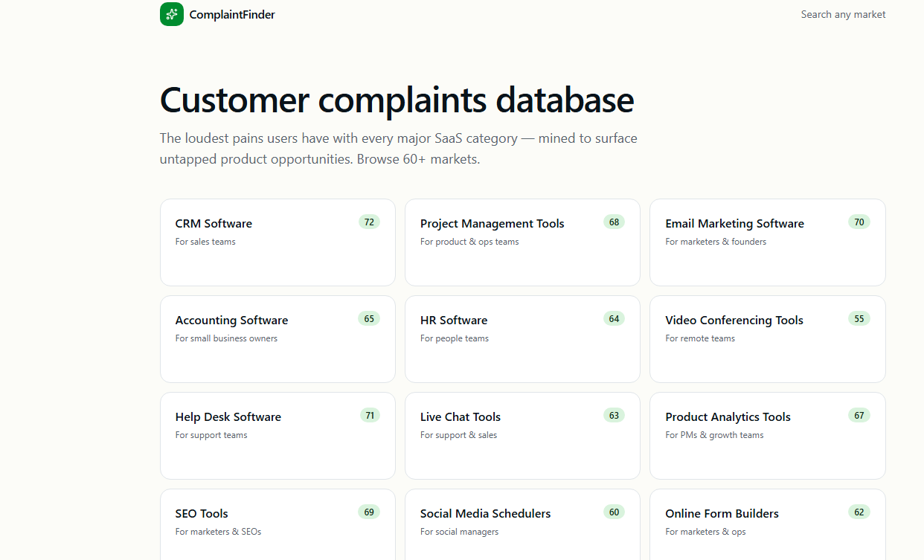
Task: Click the 55 badge on Video Conferencing Tools
Action: [x=859, y=318]
